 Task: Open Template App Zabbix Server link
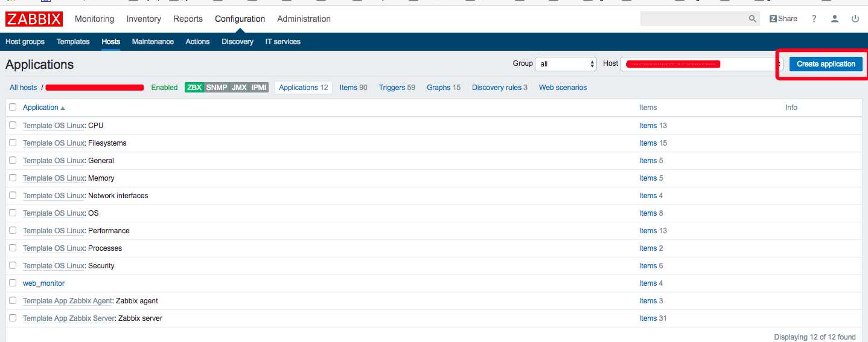pos(69,318)
